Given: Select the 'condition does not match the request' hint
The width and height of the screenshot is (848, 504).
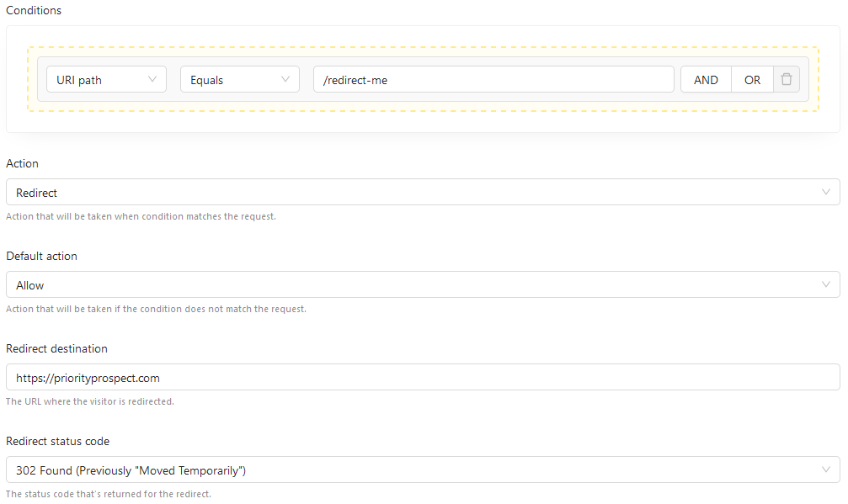Looking at the screenshot, I should pyautogui.click(x=156, y=309).
